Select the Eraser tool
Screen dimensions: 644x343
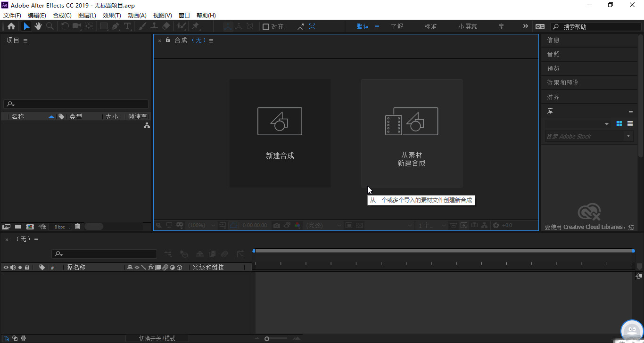click(x=166, y=27)
